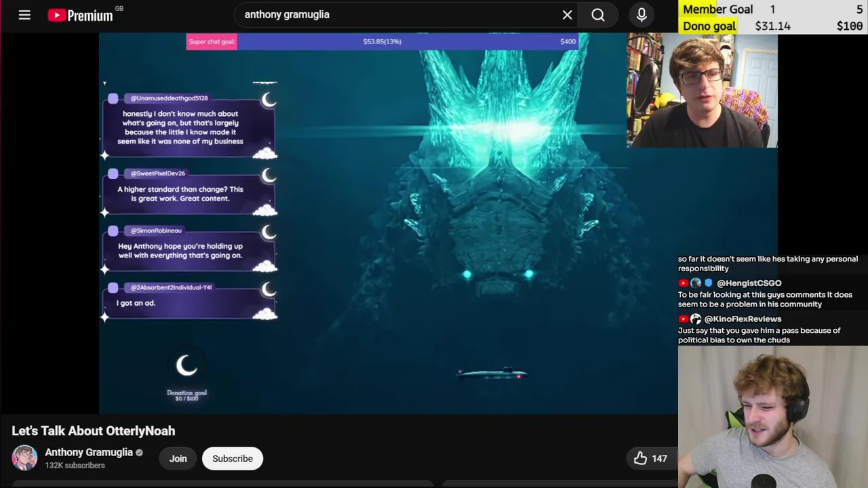Click the Donation goal $0 / $100 text
This screenshot has height=488, width=868.
click(x=186, y=395)
